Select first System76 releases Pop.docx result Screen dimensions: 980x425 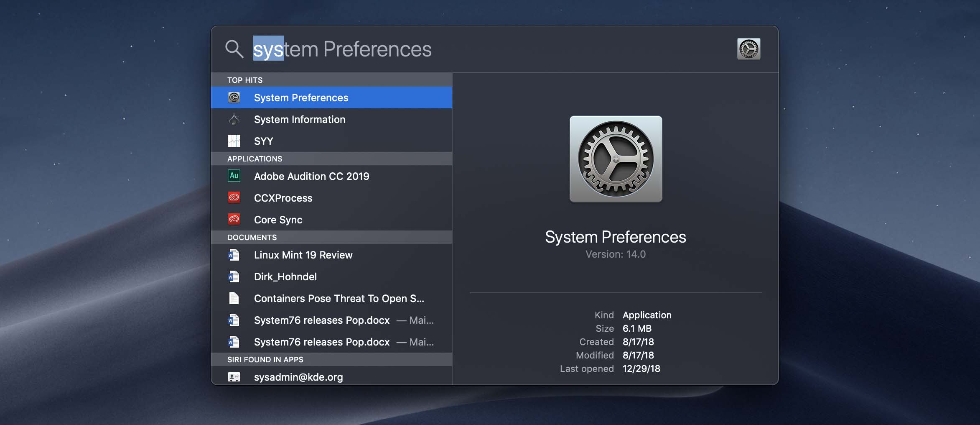tap(322, 320)
